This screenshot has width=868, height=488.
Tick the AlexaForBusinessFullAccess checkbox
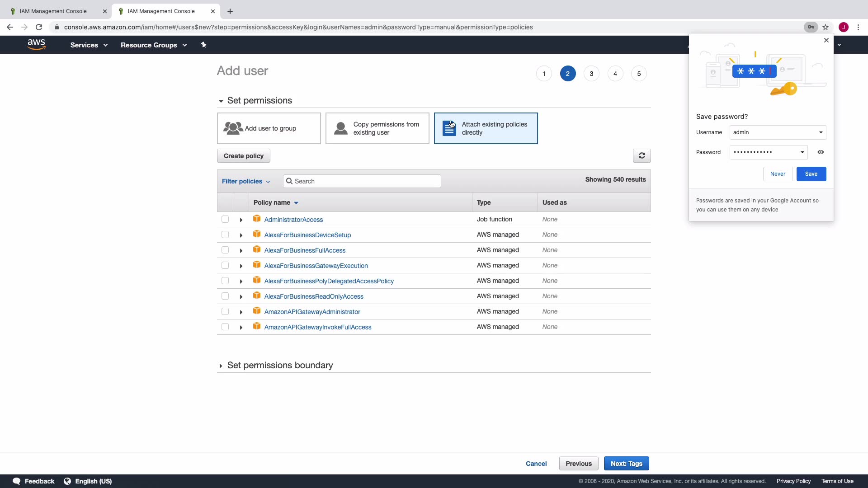point(225,250)
